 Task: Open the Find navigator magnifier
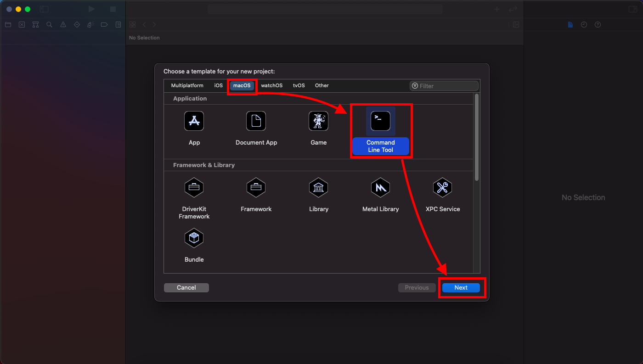[49, 25]
